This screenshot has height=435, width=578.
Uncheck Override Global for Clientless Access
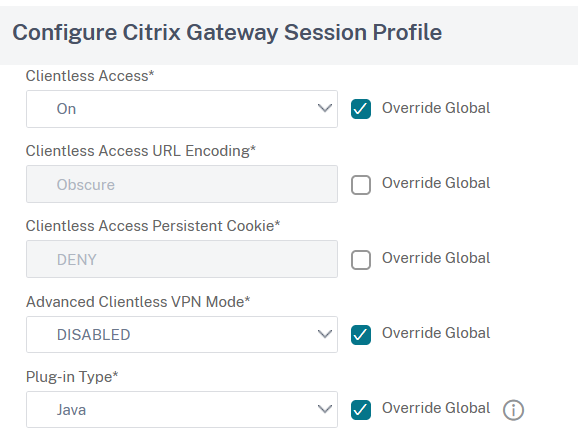pyautogui.click(x=361, y=109)
